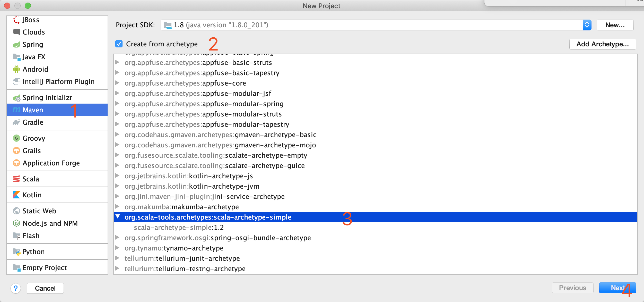Click the help question mark icon
Viewport: 644px width, 302px height.
(16, 288)
